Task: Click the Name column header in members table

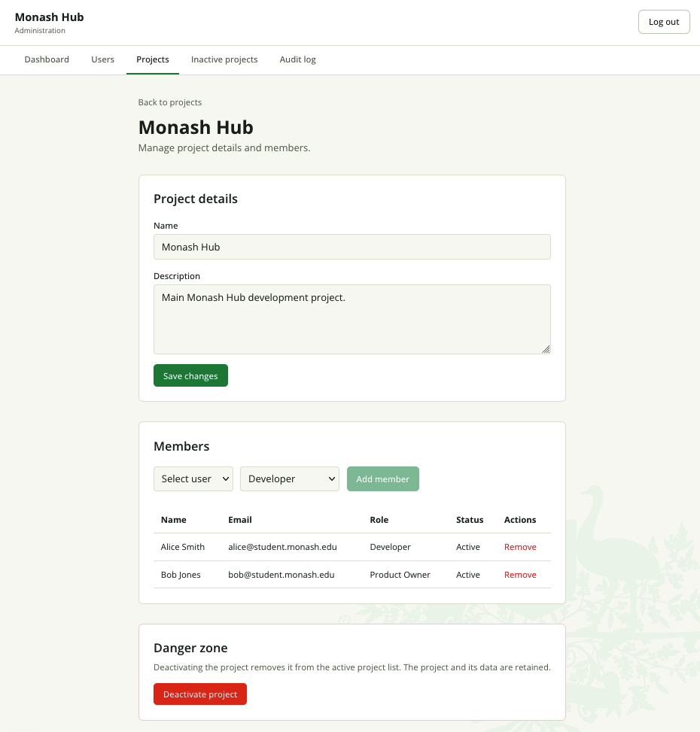Action: (174, 520)
